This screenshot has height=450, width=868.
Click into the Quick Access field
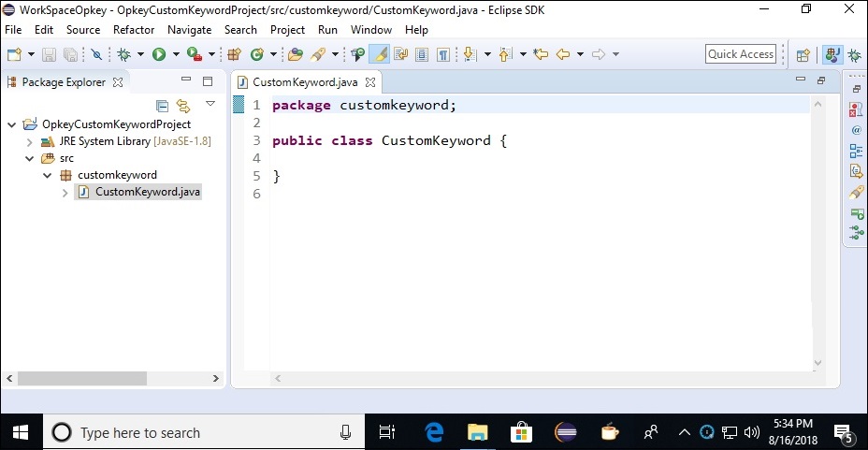pos(741,54)
